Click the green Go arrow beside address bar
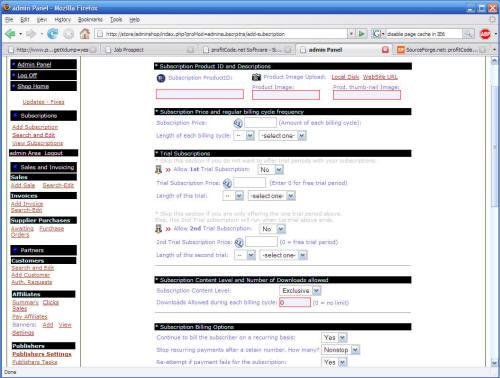Viewport: 500px width, 378px height. [361, 34]
